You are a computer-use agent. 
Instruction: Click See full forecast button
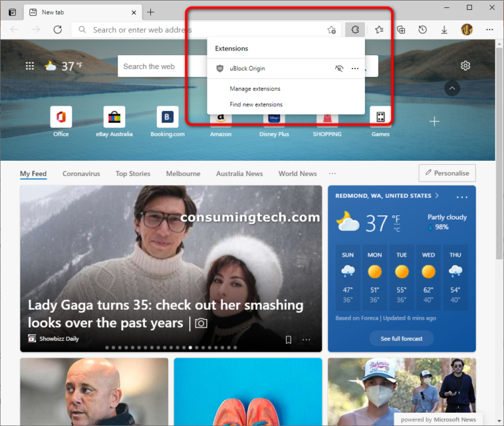(x=402, y=339)
